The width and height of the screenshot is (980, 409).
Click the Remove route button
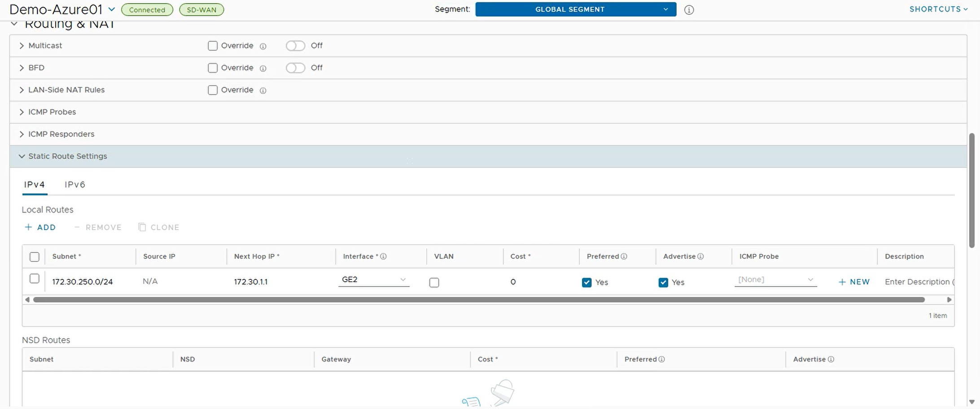(97, 227)
